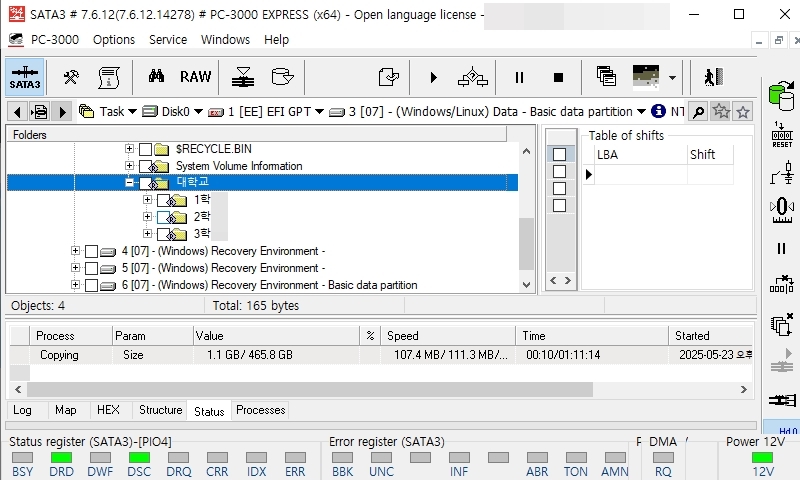Click the disk cylinder with arrow icon
The height and width of the screenshot is (480, 800).
[x=282, y=77]
